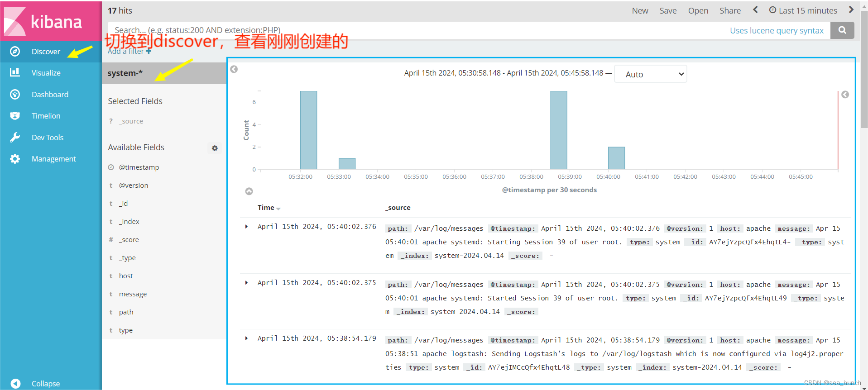Image resolution: width=868 pixels, height=390 pixels.
Task: Click the histogram bar at 05:40:00
Action: [617, 158]
